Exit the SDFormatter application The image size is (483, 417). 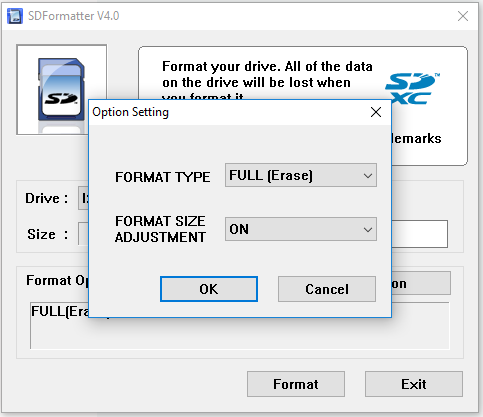(x=414, y=384)
